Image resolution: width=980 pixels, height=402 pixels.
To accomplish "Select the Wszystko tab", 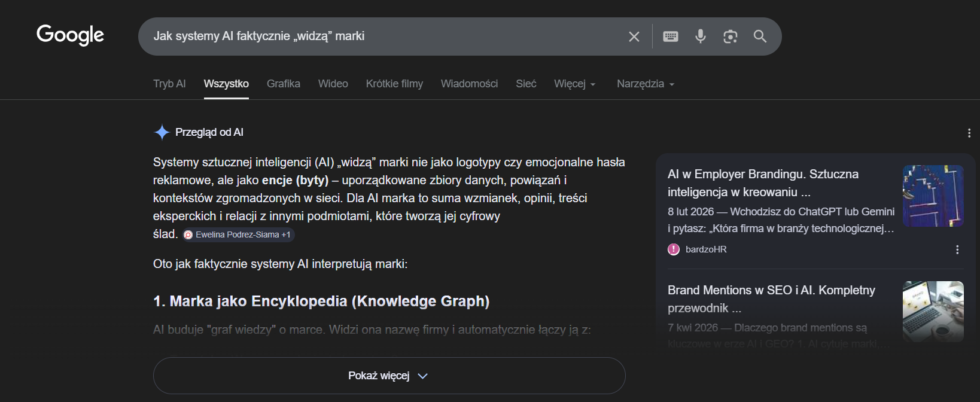I will (x=226, y=84).
